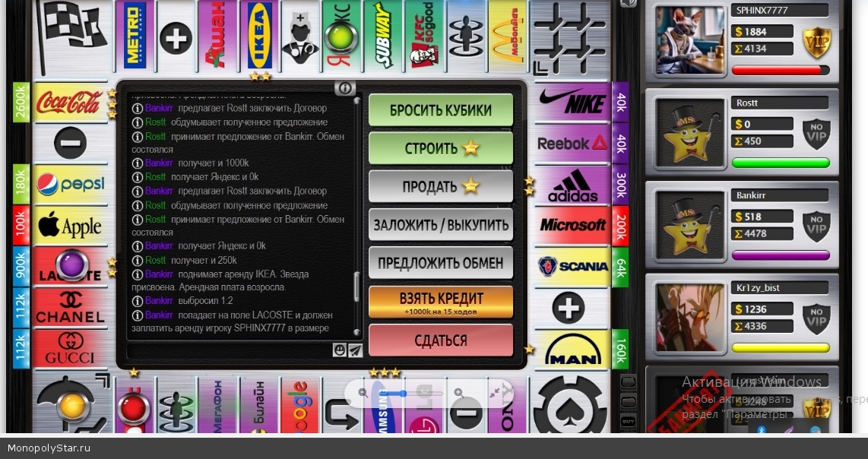Click the NO VIP badge of Bankirr
The height and width of the screenshot is (459, 868).
(x=816, y=226)
